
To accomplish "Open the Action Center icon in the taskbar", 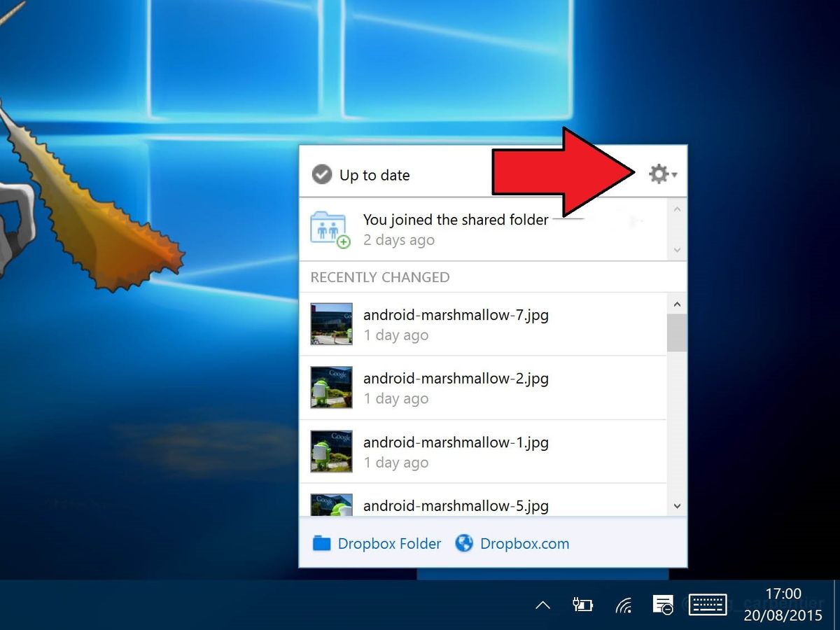I will pyautogui.click(x=663, y=605).
